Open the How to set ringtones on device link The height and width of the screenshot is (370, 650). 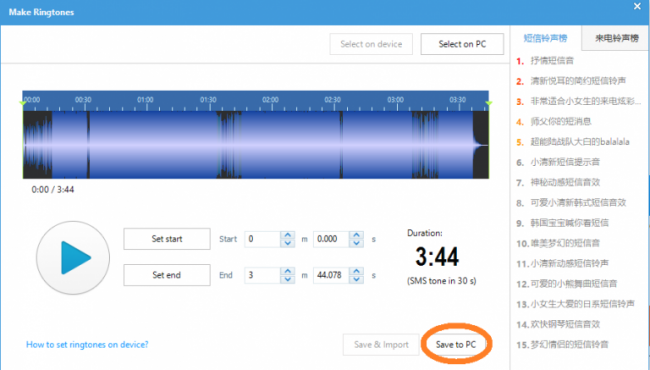(x=87, y=344)
